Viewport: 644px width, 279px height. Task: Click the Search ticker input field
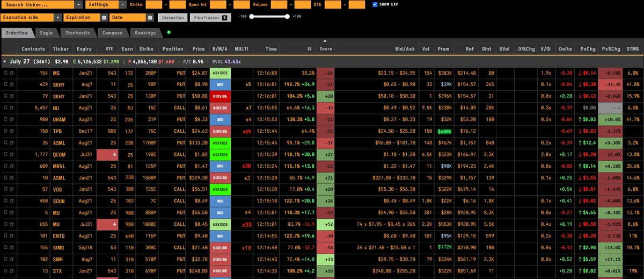point(38,4)
